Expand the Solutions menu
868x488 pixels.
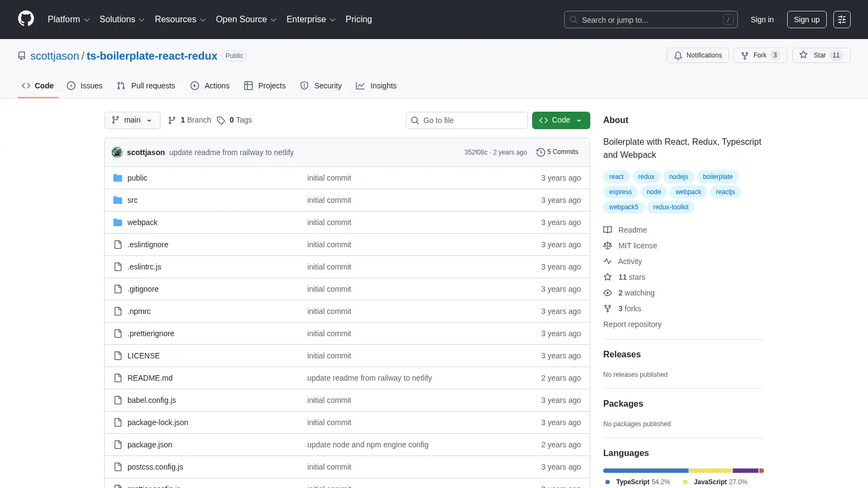click(122, 20)
